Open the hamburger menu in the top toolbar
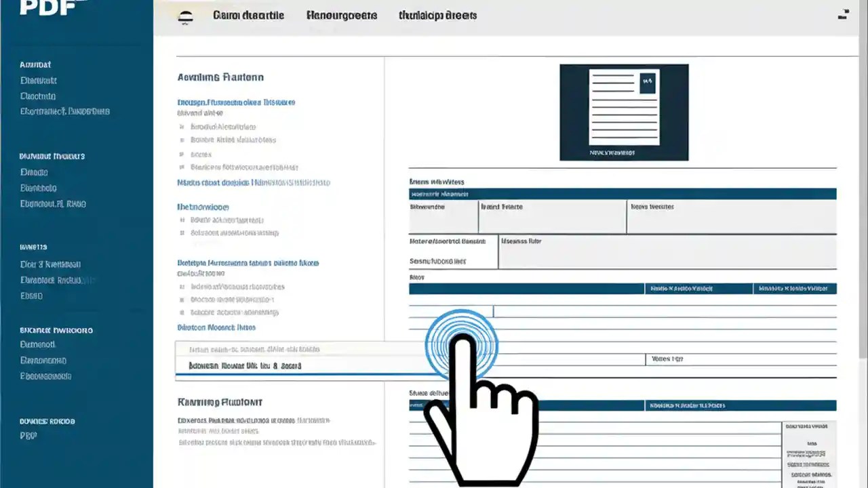Viewport: 868px width, 488px height. [184, 15]
